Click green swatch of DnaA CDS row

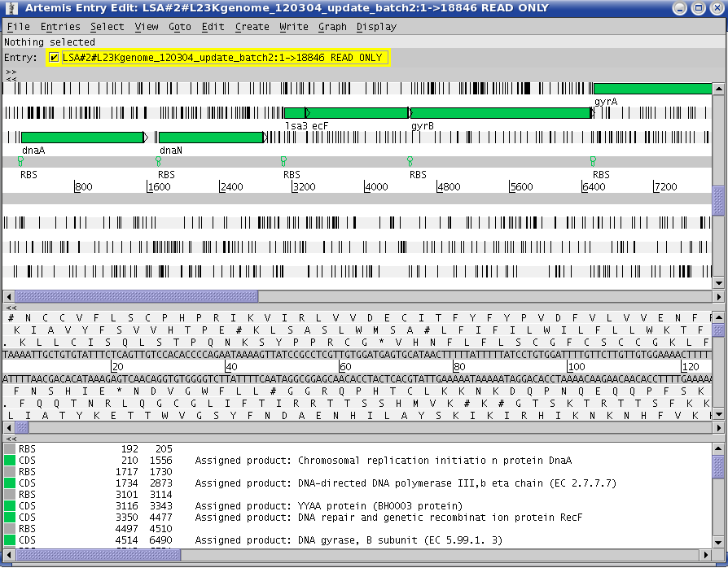click(10, 461)
